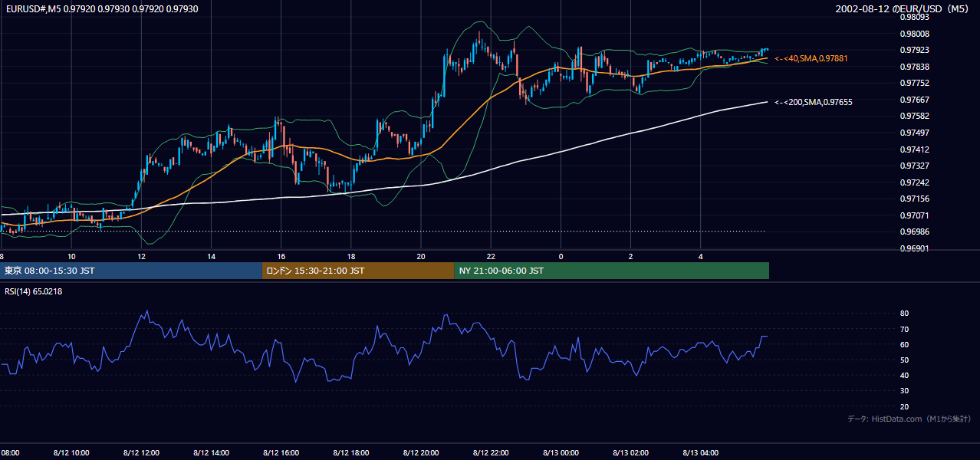Click the 200 SMA 0.97655 label
This screenshot has height=460, width=980.
click(814, 102)
